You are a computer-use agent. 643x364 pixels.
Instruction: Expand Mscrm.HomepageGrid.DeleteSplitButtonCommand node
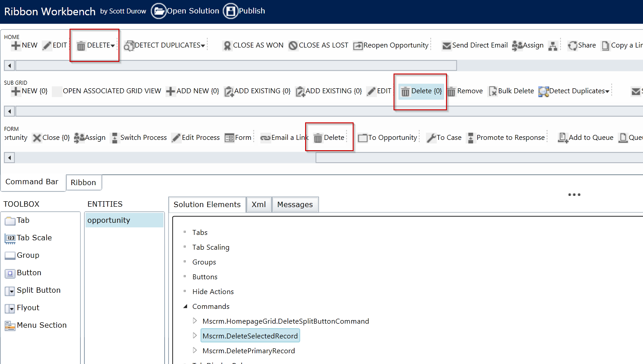(195, 321)
